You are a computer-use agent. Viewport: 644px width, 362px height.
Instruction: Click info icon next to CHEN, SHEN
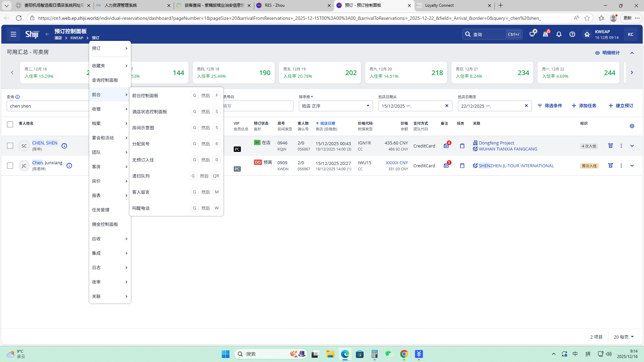[64, 146]
